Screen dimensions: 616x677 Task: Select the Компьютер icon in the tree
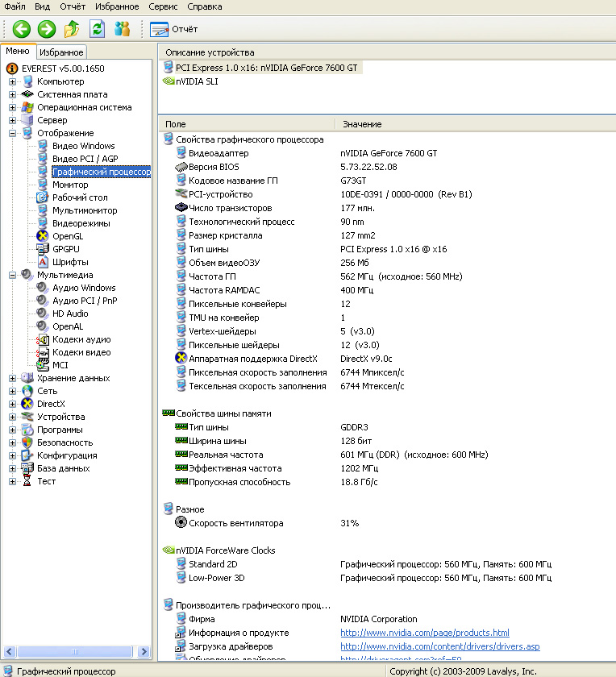pos(27,81)
